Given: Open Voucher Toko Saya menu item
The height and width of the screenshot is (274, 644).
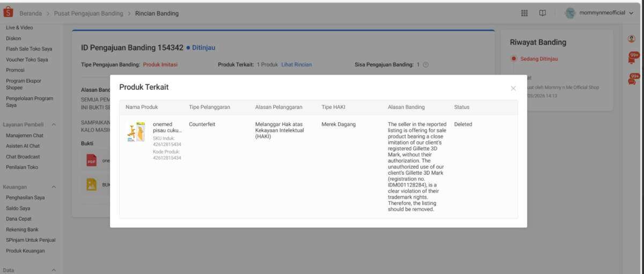Looking at the screenshot, I should point(27,60).
